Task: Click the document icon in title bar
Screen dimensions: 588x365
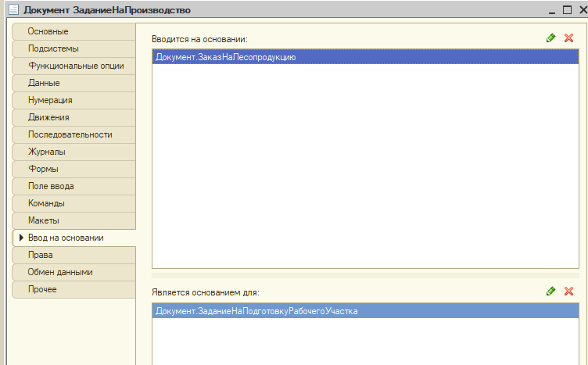Action: click(11, 10)
